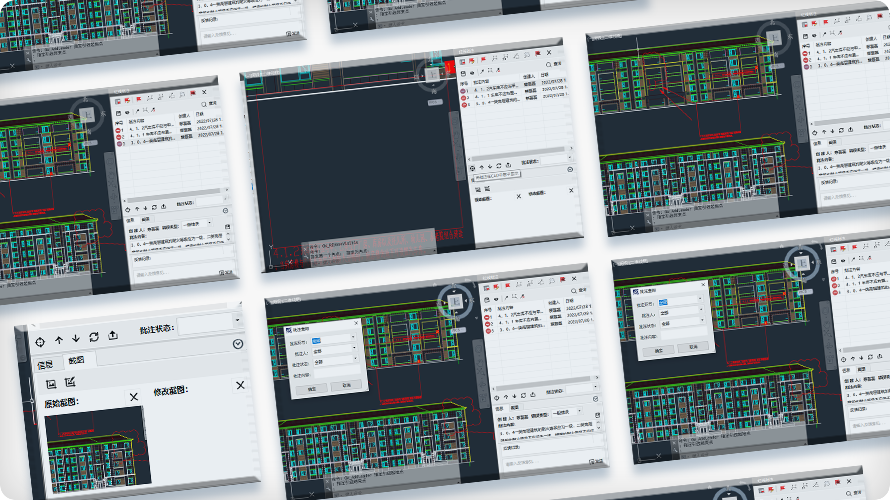Click capture image icon under 截图 tab, enlarged panel
The width and height of the screenshot is (890, 500).
click(x=51, y=384)
